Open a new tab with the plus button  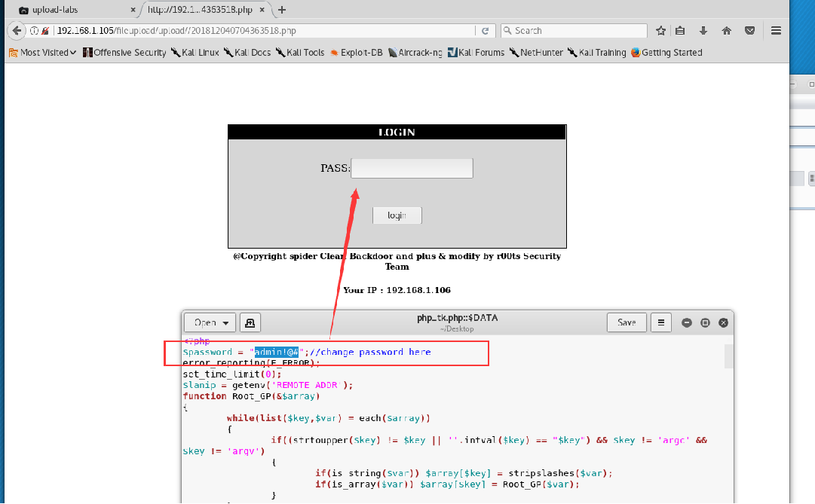(x=282, y=9)
